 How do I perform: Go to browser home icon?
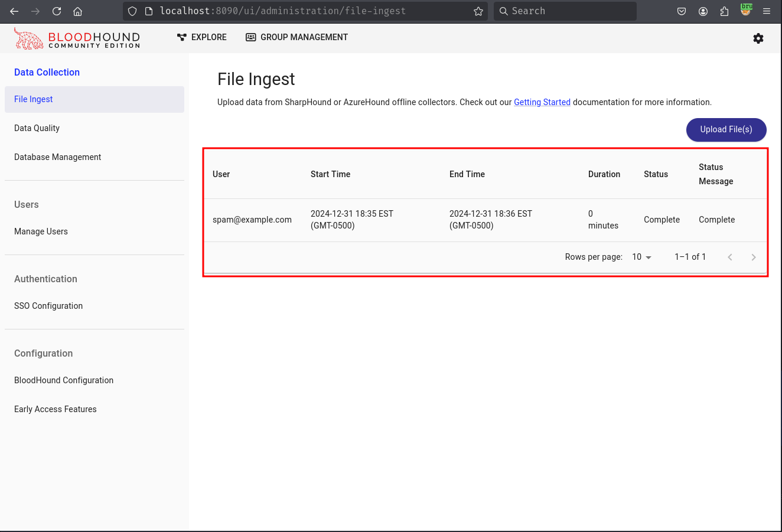pyautogui.click(x=77, y=11)
